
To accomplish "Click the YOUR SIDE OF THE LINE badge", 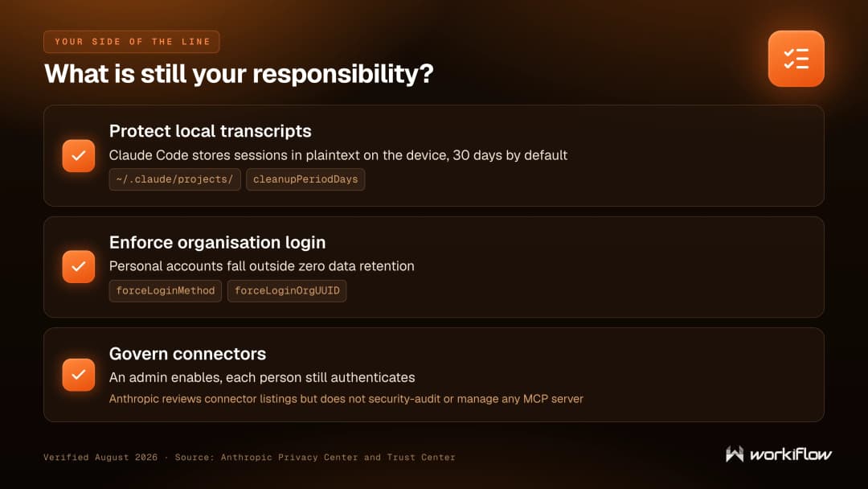I will (132, 42).
